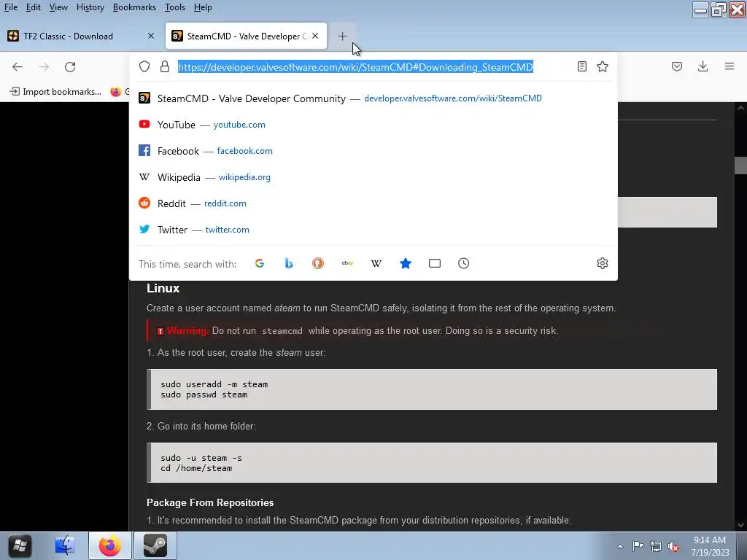This screenshot has width=747, height=560.
Task: Open the History menu
Action: 90,7
